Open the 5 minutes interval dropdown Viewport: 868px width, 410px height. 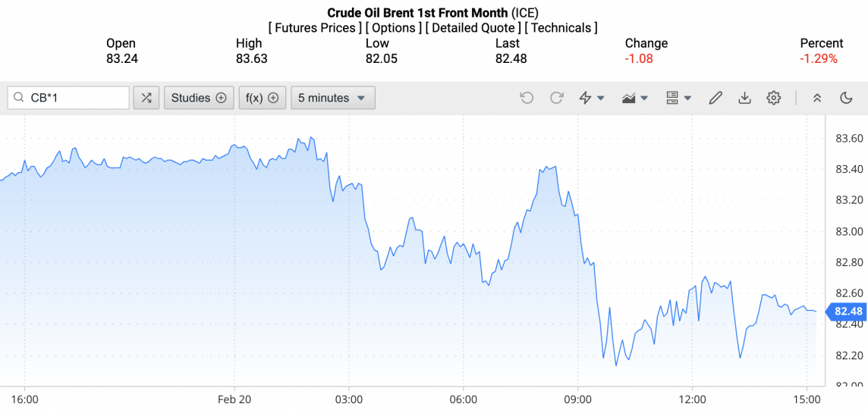(x=332, y=98)
